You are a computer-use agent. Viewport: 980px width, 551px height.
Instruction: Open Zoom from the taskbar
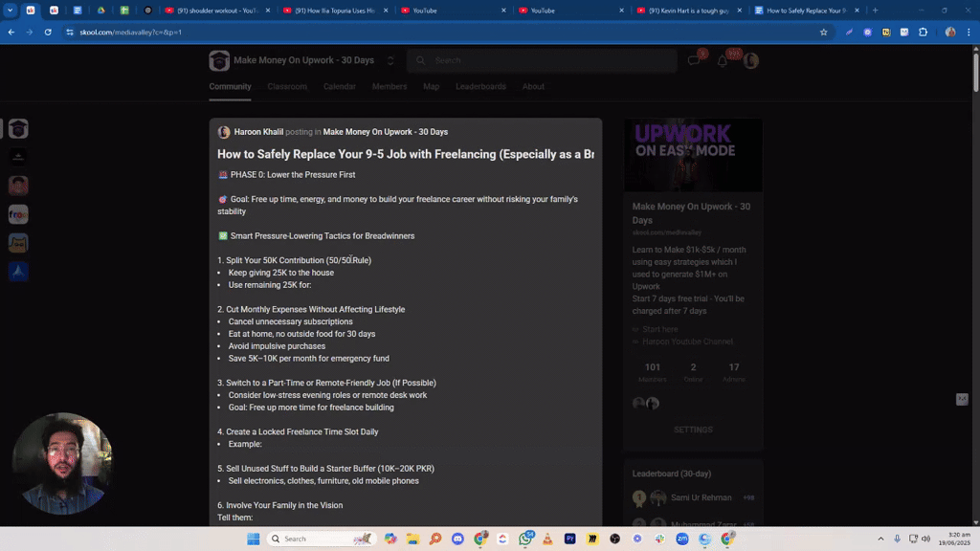(x=681, y=539)
